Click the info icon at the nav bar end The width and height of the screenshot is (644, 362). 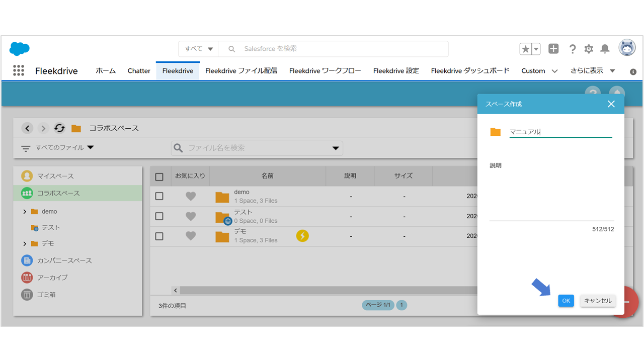pos(633,72)
